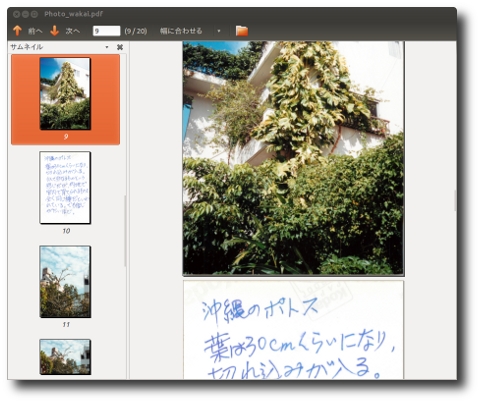Select page 11 sky tree thumbnail
Viewport: 480px width, 403px height.
(x=65, y=282)
